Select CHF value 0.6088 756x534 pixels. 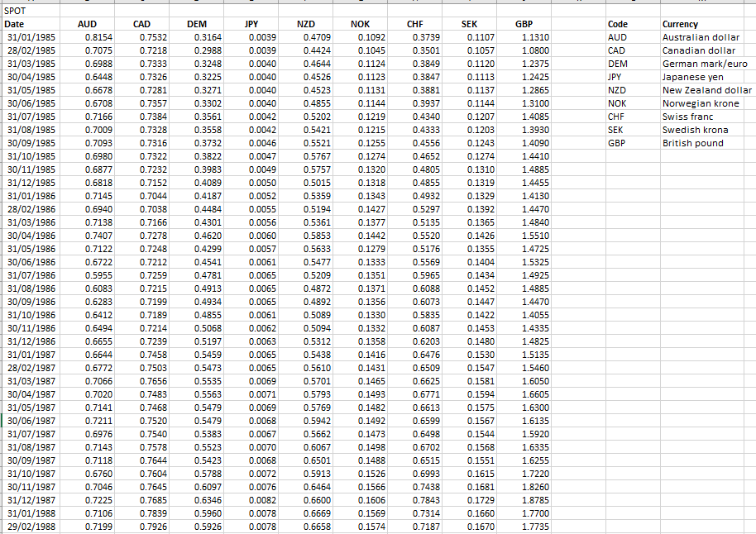[x=414, y=288]
